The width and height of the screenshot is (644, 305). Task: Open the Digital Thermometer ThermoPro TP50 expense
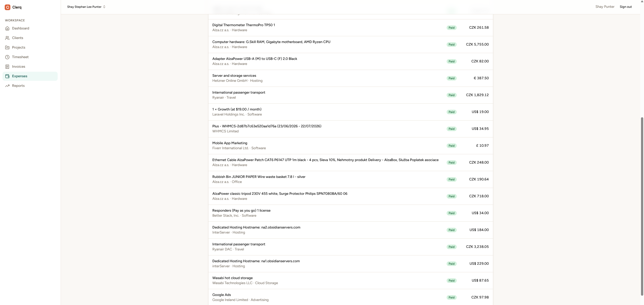coord(350,28)
